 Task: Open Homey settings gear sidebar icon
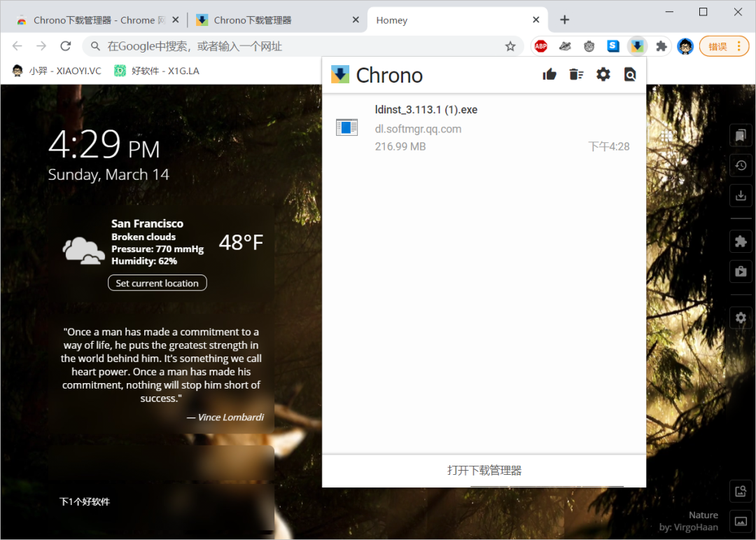coord(741,318)
